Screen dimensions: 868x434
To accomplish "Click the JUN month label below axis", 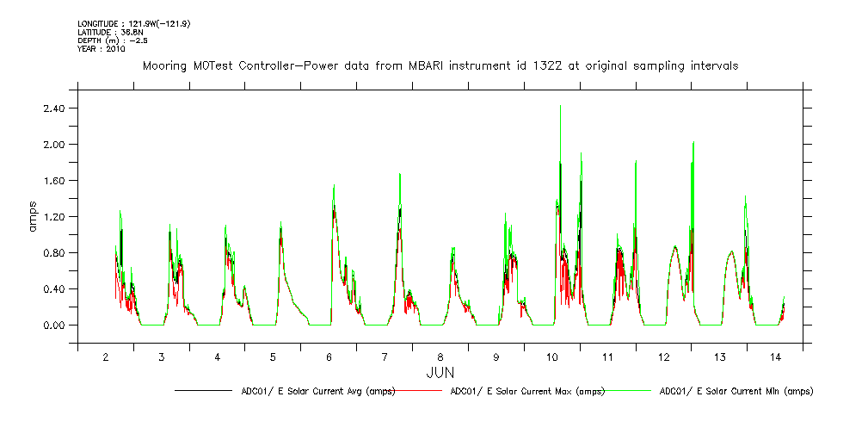I will click(x=440, y=373).
